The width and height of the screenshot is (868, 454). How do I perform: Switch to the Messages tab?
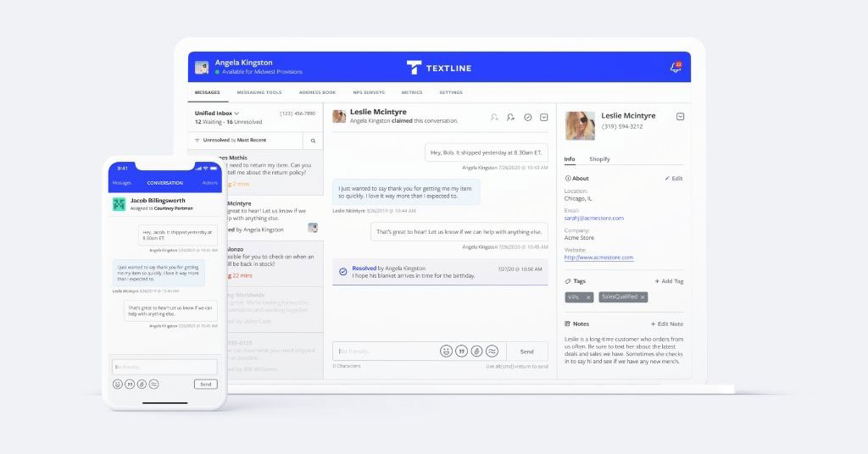(207, 92)
